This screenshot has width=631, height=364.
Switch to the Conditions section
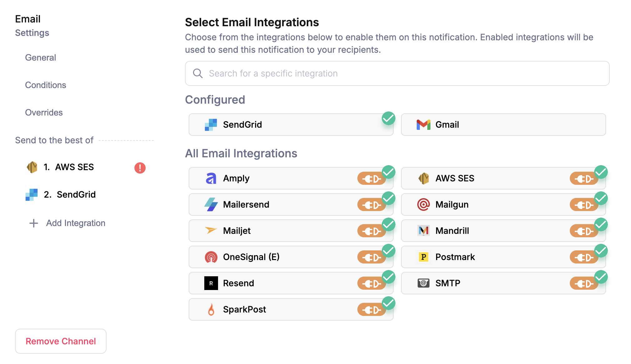click(45, 85)
